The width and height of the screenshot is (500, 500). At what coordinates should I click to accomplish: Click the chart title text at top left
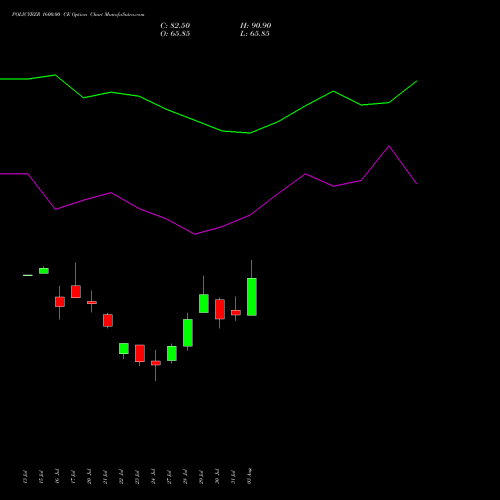coord(78,15)
